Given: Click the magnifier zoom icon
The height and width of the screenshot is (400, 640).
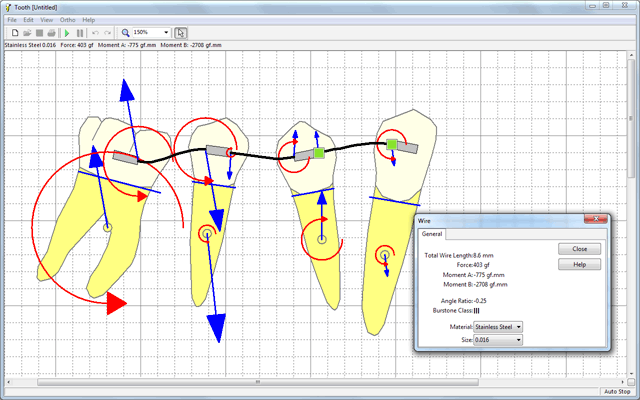Looking at the screenshot, I should tap(125, 33).
